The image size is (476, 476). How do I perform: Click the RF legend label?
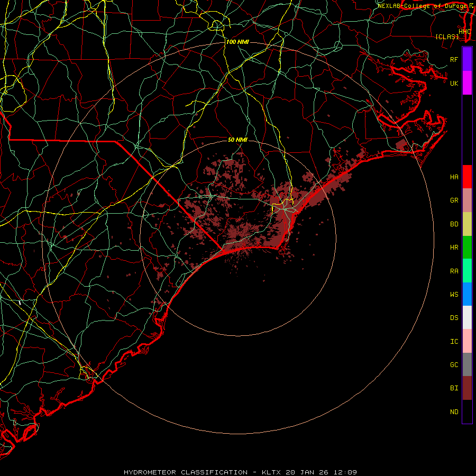tap(454, 59)
